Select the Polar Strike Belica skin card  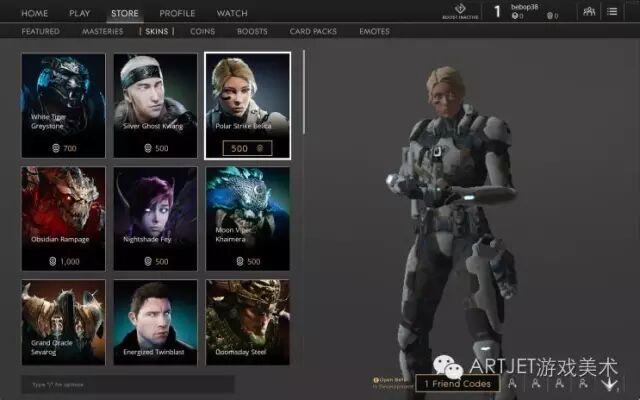pos(247,106)
